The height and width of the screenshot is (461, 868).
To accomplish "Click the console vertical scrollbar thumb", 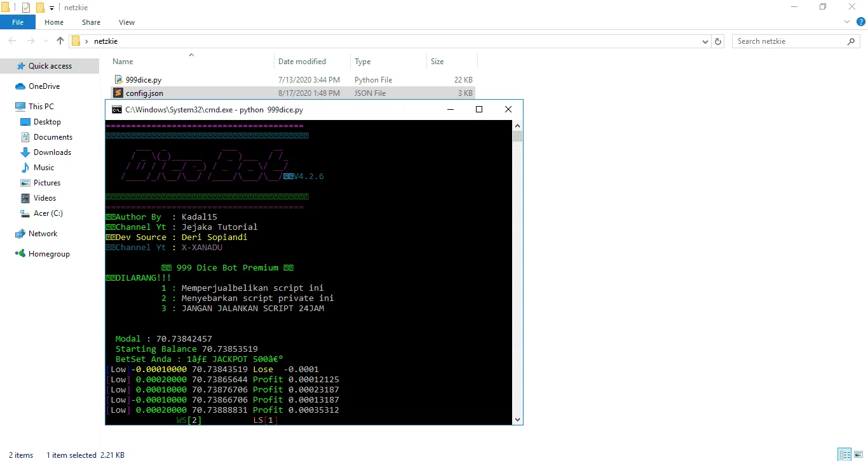I will (x=517, y=136).
